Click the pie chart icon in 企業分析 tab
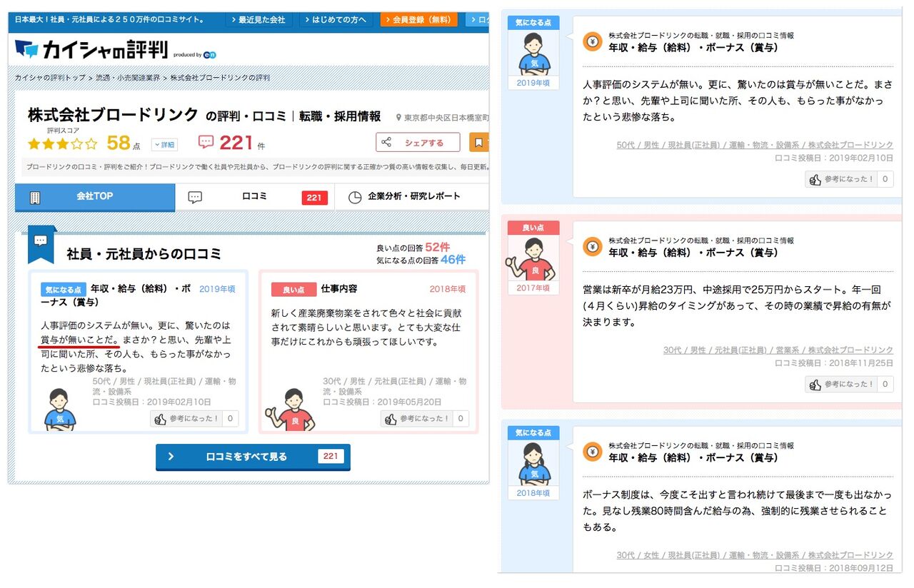This screenshot has height=588, width=914. click(x=355, y=198)
